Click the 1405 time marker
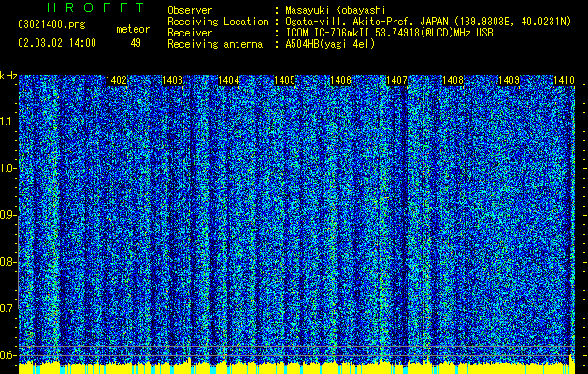This screenshot has width=588, height=374. tap(284, 80)
